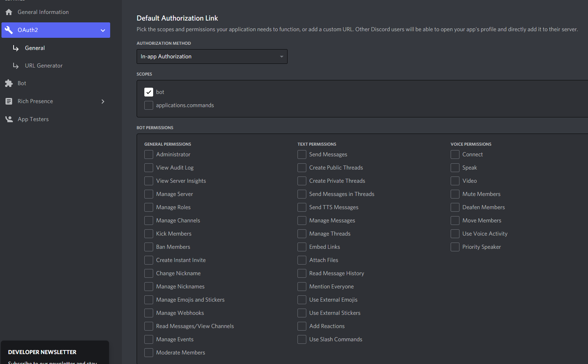
Task: Tick Manage Webhooks checkbox
Action: pos(149,313)
